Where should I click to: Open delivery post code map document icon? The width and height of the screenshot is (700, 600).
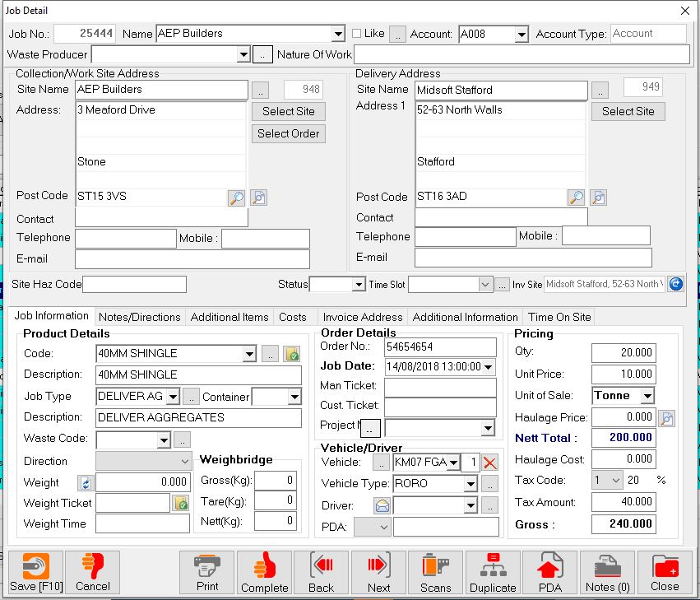[599, 198]
